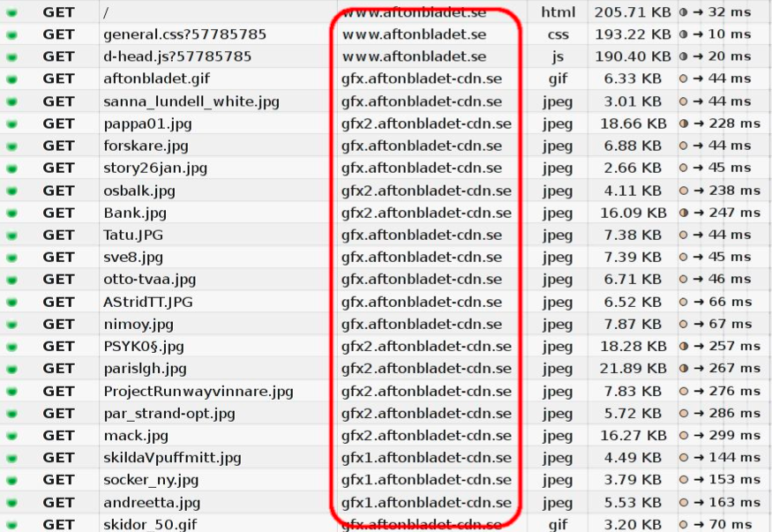Select the sve8.jpg request
The height and width of the screenshot is (532, 772).
tap(133, 258)
